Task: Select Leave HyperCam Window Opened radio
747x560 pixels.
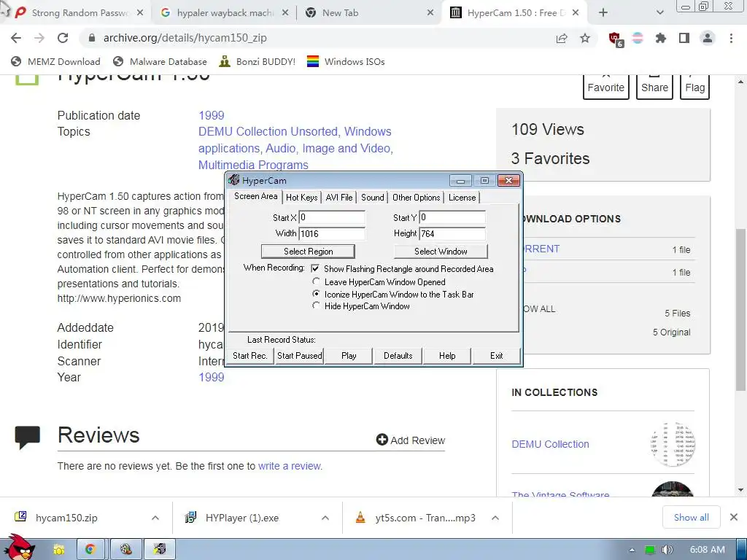Action: click(316, 281)
